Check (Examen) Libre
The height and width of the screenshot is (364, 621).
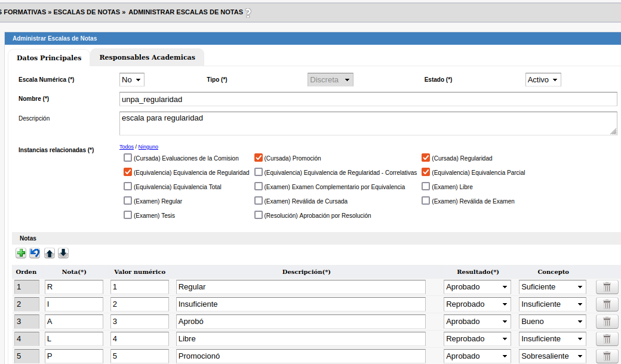tap(426, 186)
